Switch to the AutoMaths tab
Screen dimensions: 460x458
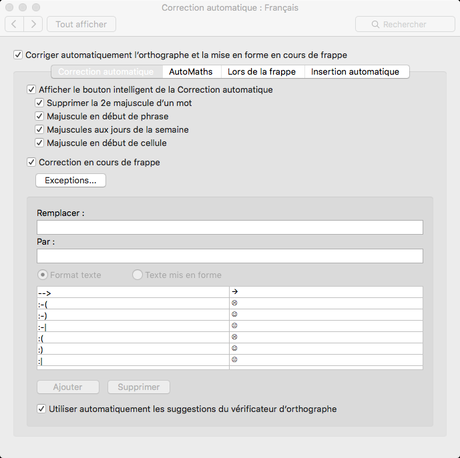point(191,72)
